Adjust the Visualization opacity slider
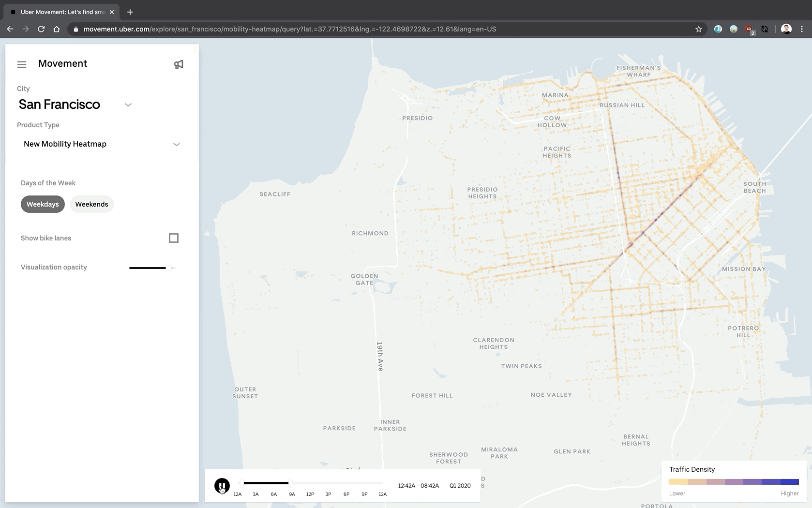The width and height of the screenshot is (812, 508). point(152,268)
